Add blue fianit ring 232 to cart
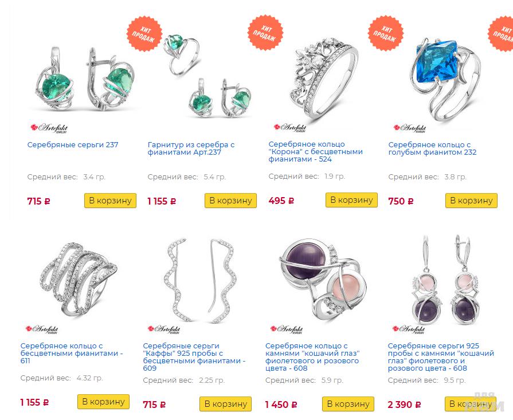The image size is (513, 420). pos(472,201)
